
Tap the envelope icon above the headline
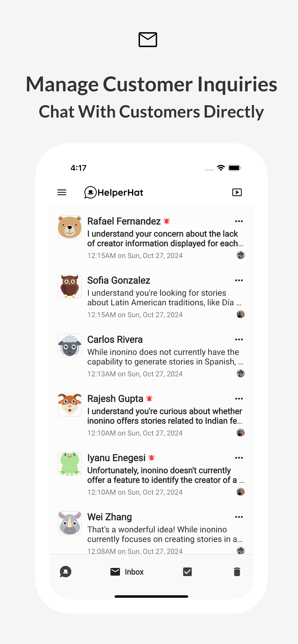(148, 39)
